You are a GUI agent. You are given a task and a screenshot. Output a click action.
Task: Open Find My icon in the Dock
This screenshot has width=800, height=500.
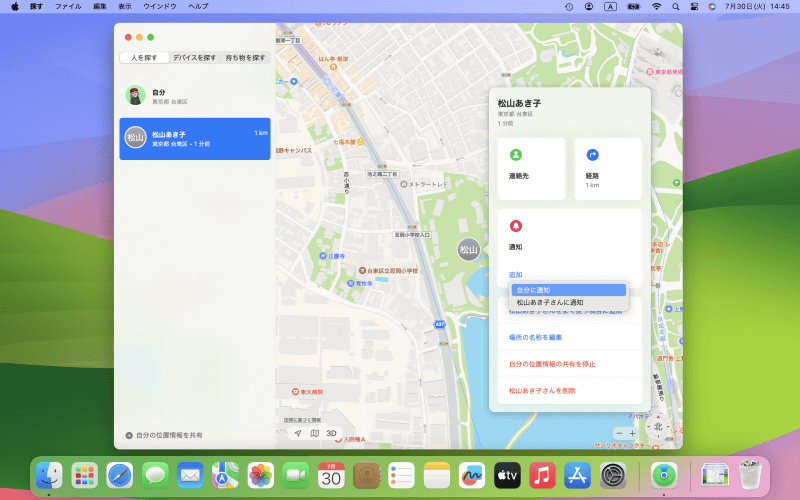(x=664, y=476)
